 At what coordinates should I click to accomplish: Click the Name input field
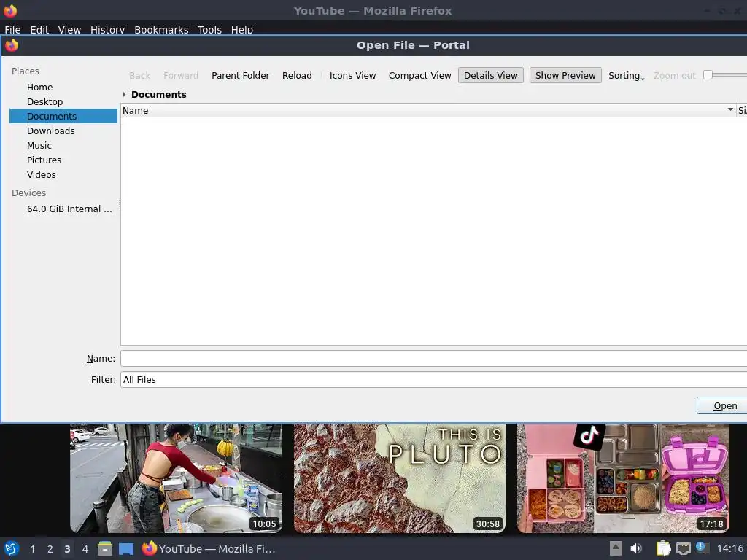[433, 359]
